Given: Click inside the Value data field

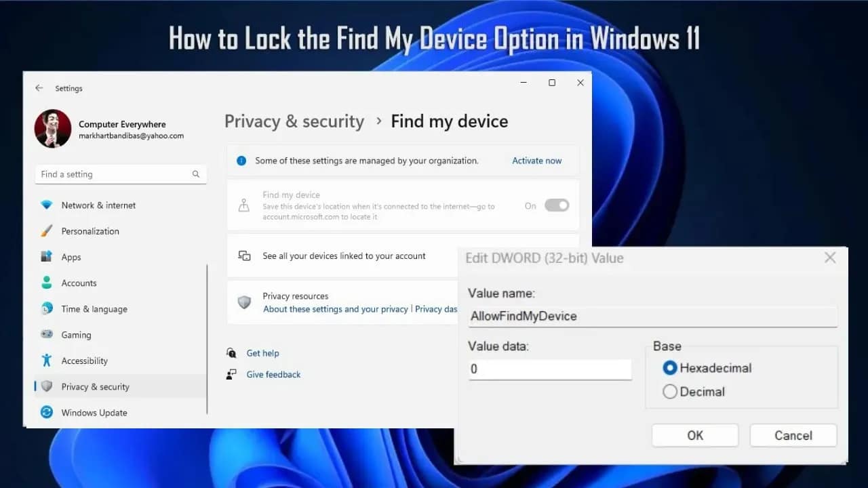Looking at the screenshot, I should tap(549, 369).
